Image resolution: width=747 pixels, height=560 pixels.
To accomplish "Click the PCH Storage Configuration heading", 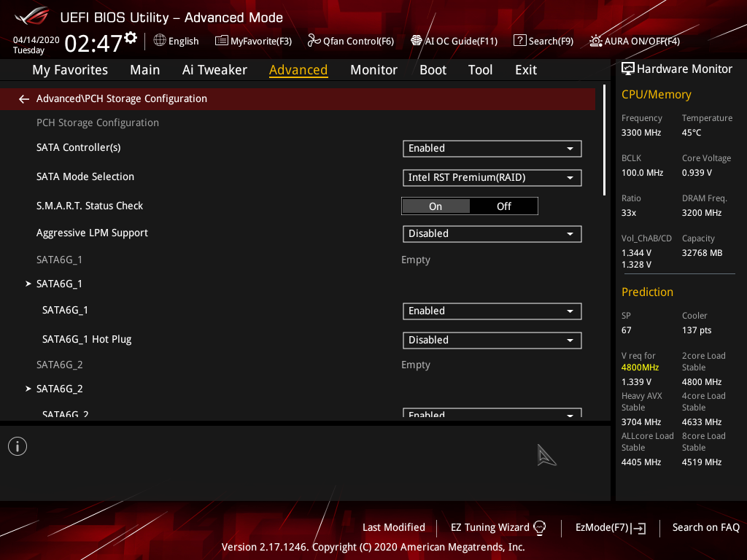I will (x=98, y=122).
